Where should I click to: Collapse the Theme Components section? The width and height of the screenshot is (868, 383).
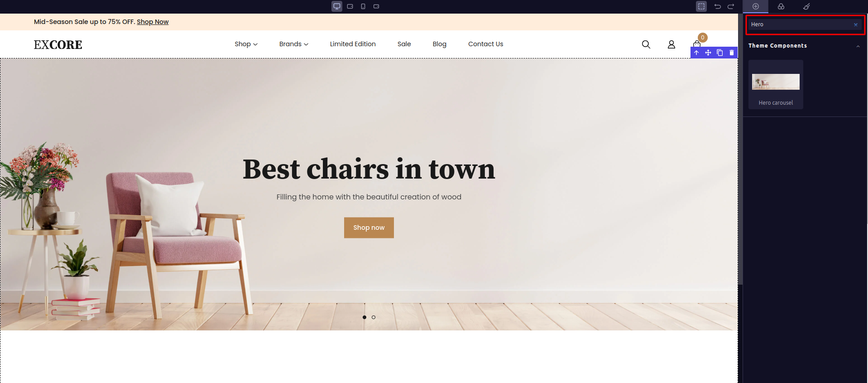858,46
